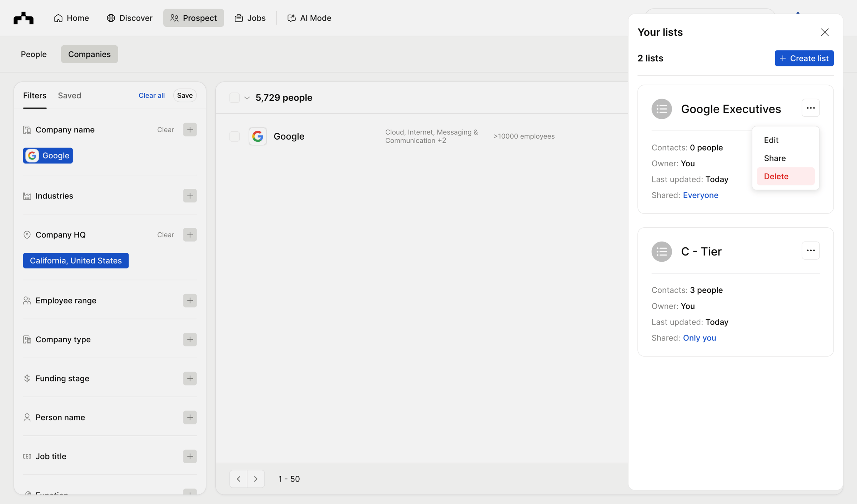The width and height of the screenshot is (857, 504).
Task: Click the '>10000 employees' text
Action: 524,136
